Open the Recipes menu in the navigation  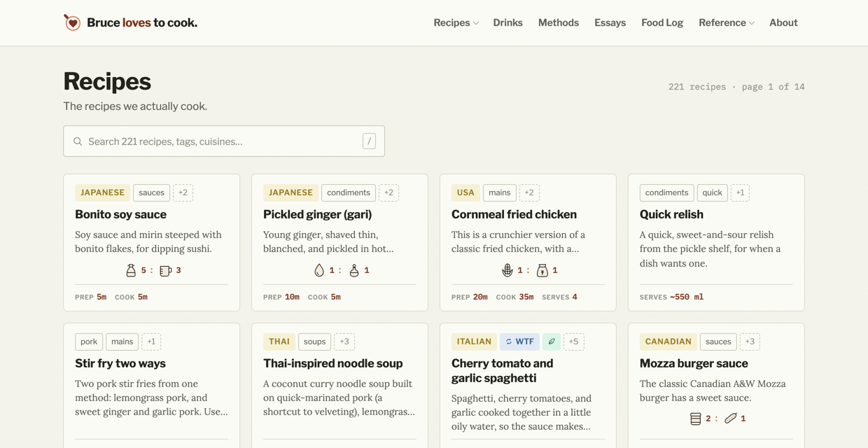tap(451, 22)
